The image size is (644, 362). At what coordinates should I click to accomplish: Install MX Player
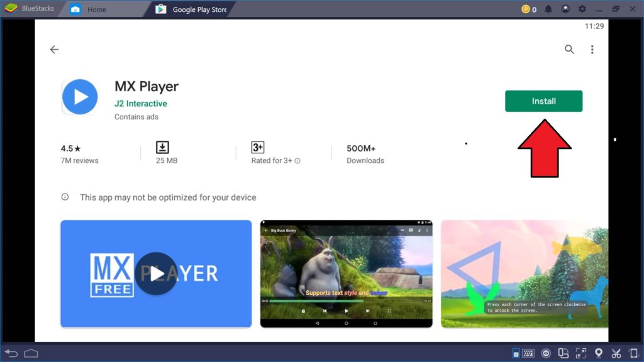point(543,101)
